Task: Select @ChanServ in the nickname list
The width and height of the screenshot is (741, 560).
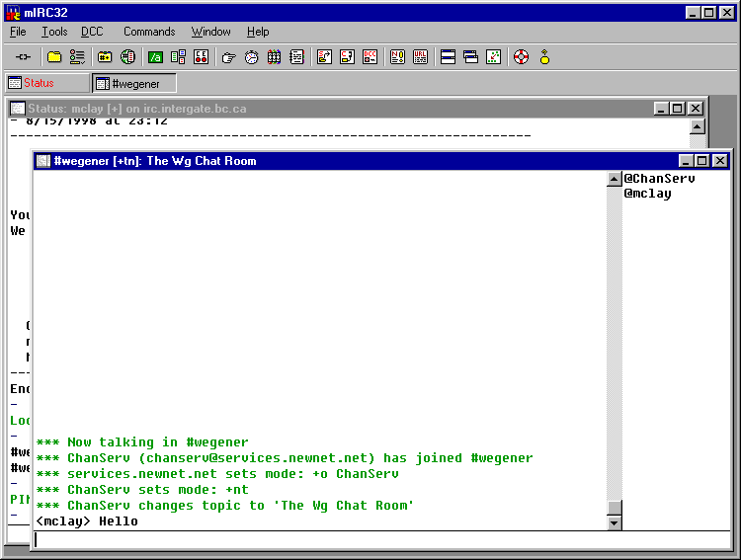Action: [659, 179]
